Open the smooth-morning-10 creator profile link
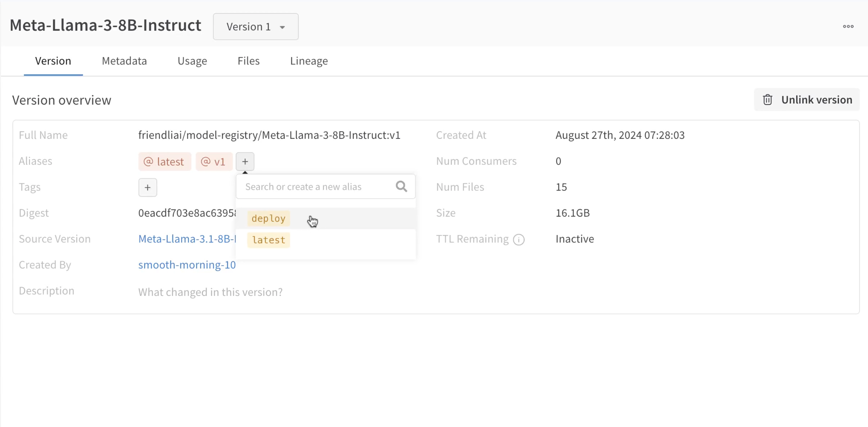The height and width of the screenshot is (427, 868). 187,265
